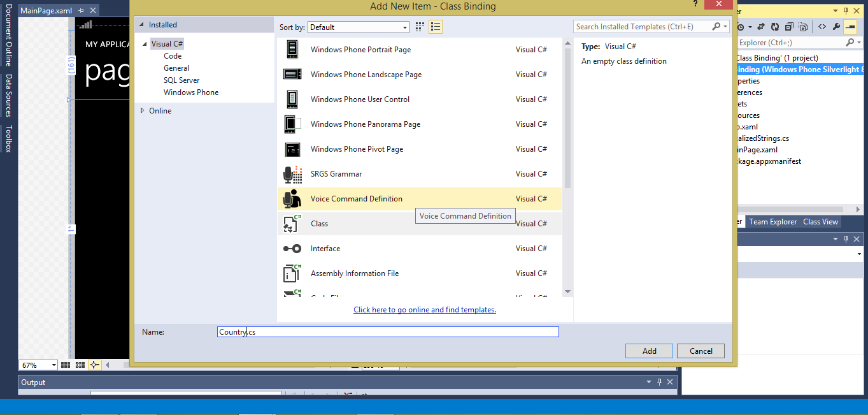The image size is (868, 415).
Task: Collapse all nodes in Solution Explorer
Action: click(x=789, y=27)
